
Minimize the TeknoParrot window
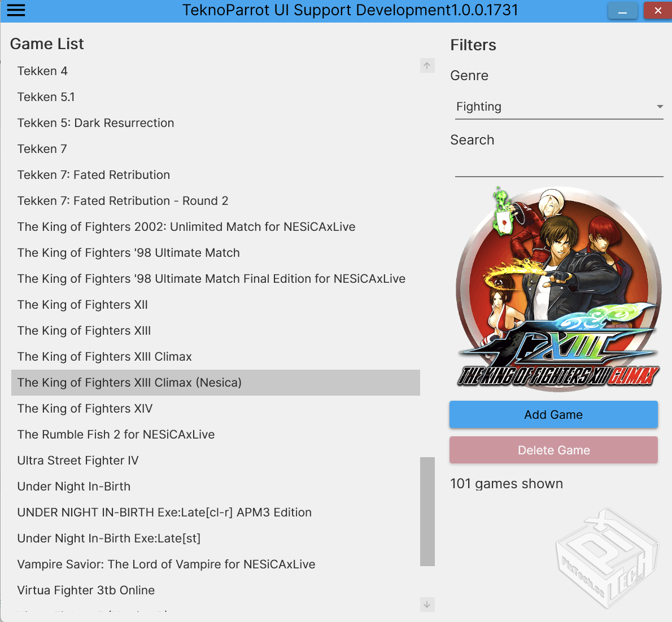(622, 11)
